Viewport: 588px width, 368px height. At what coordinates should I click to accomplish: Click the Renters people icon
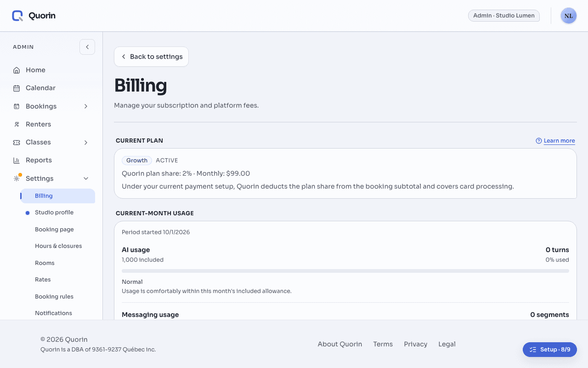[17, 124]
